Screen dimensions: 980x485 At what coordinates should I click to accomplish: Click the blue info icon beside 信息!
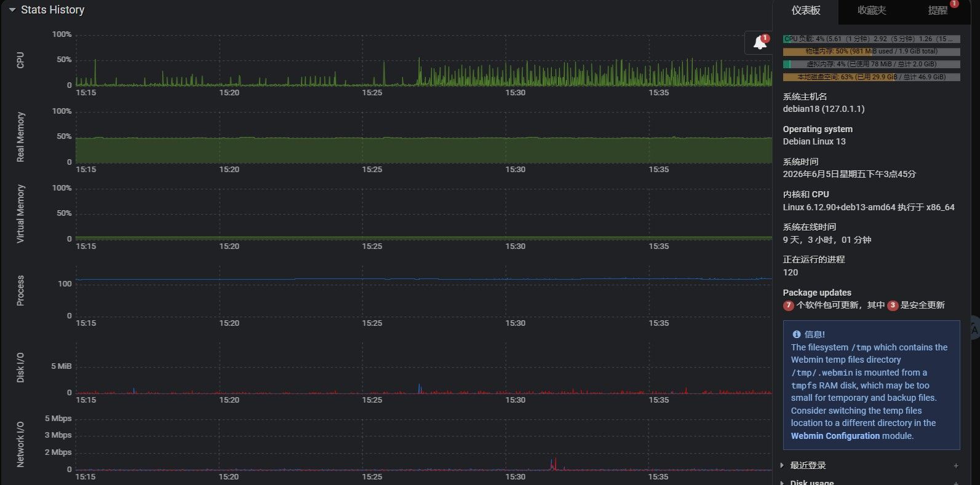click(797, 334)
